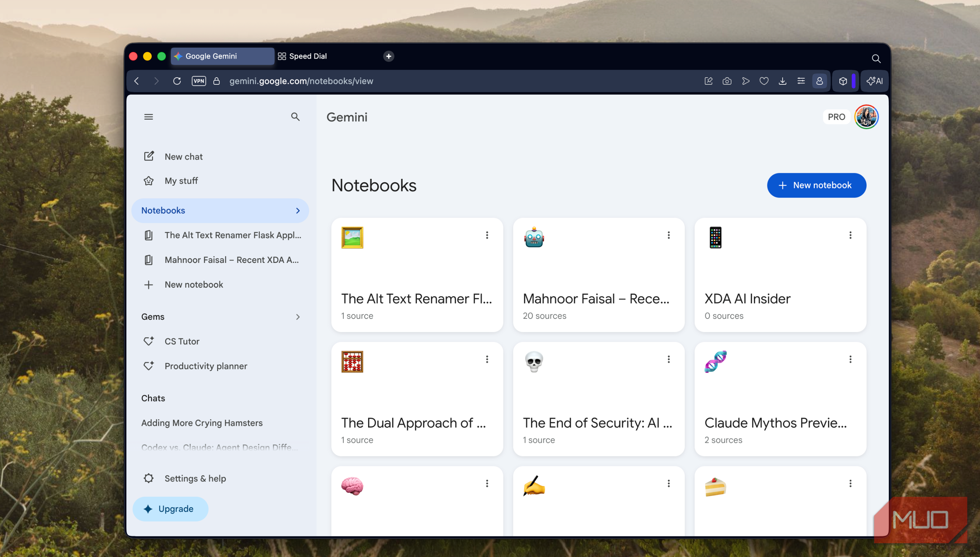Click the snapshot camera icon in toolbar
The width and height of the screenshot is (980, 557).
pos(727,81)
